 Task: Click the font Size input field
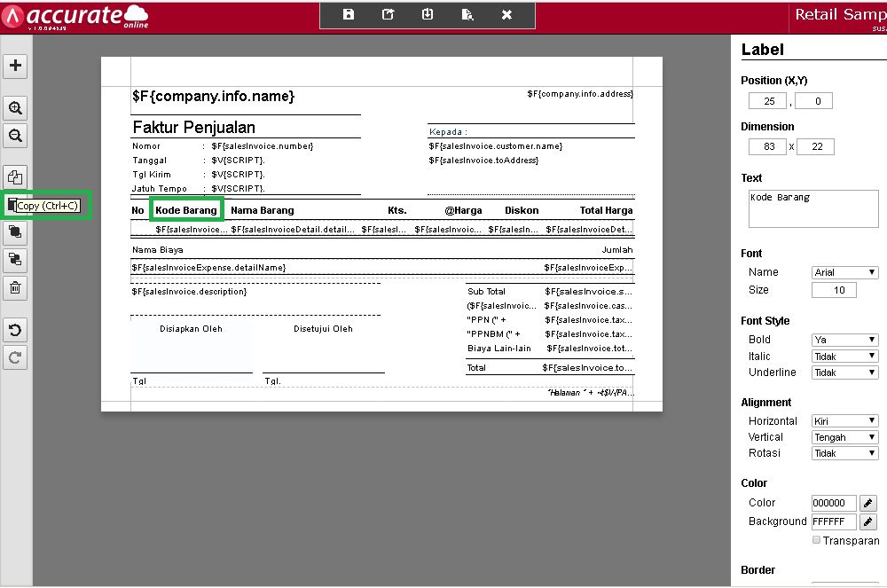834,290
